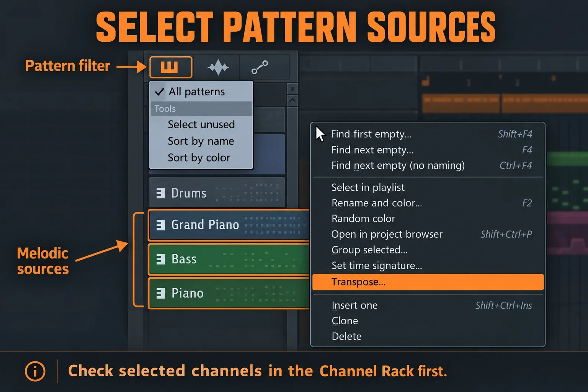Click the pattern list scroll-up arrow

click(x=292, y=101)
